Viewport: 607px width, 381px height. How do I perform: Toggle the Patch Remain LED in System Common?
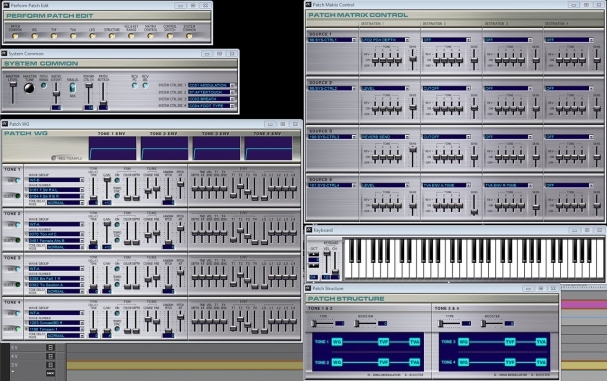tap(43, 86)
